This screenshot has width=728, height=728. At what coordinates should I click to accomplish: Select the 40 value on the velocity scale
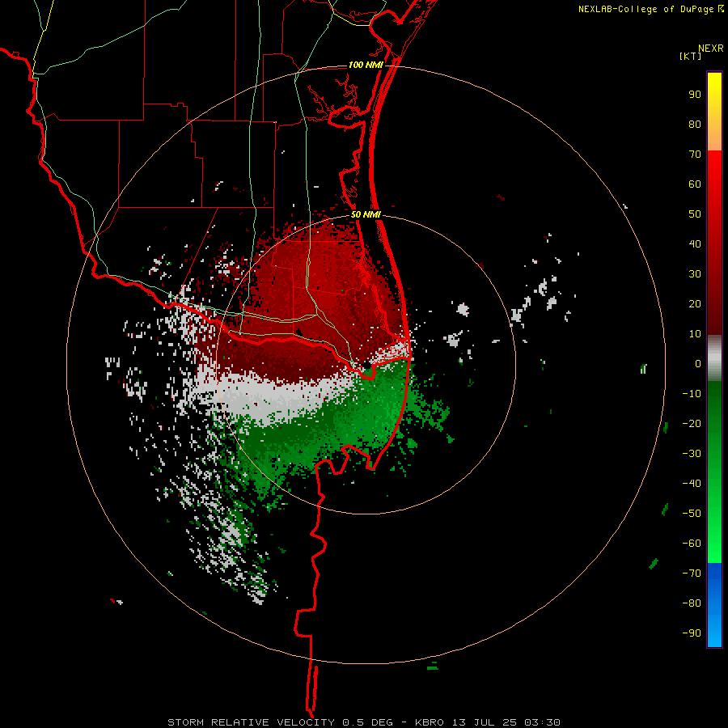695,243
